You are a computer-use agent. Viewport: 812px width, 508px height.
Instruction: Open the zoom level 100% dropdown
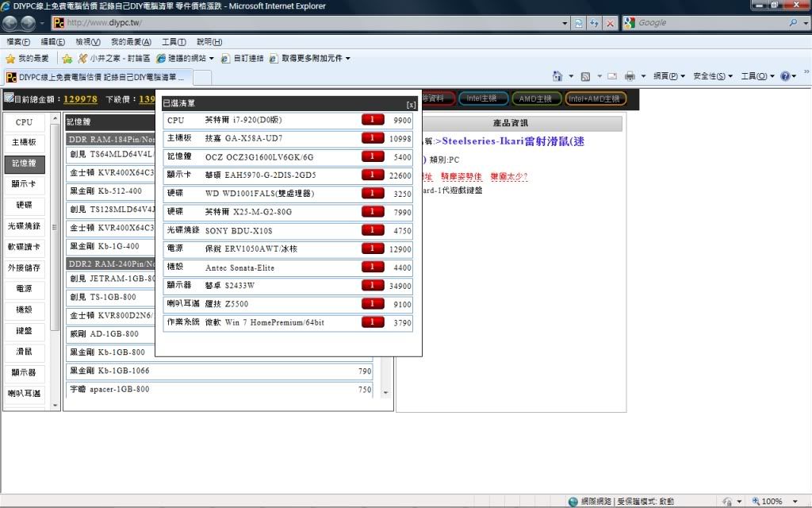795,502
